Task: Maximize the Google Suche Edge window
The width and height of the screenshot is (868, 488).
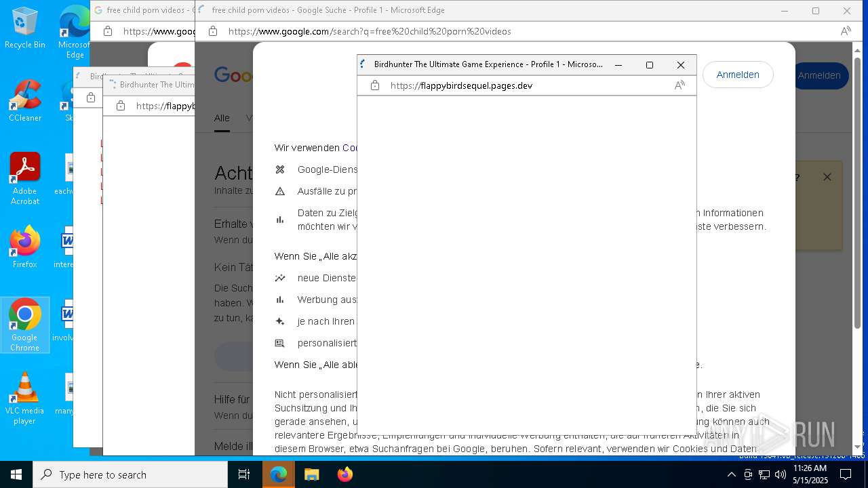Action: (816, 11)
